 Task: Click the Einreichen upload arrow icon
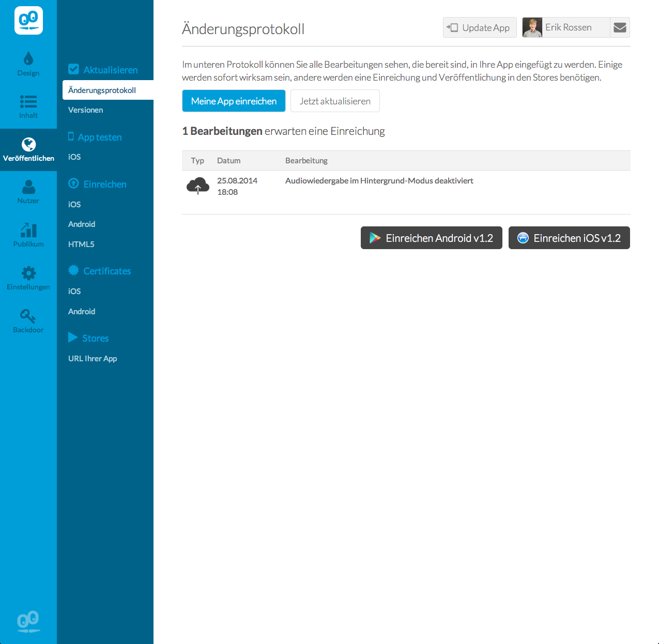pyautogui.click(x=73, y=183)
